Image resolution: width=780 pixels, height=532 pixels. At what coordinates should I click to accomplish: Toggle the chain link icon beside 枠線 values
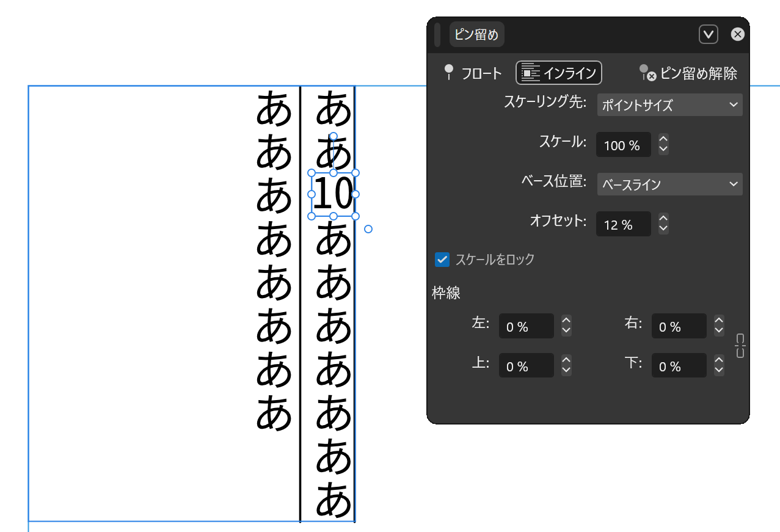[x=740, y=346]
